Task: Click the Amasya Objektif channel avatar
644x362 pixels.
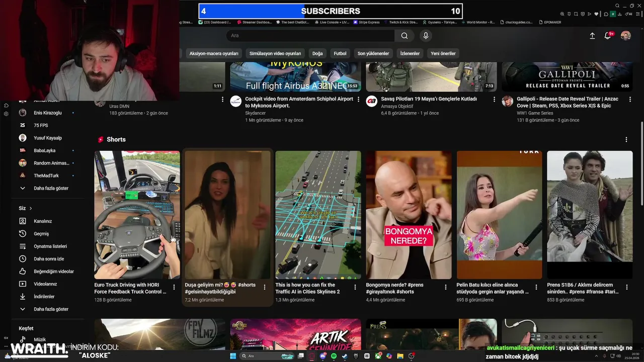Action: (x=371, y=101)
